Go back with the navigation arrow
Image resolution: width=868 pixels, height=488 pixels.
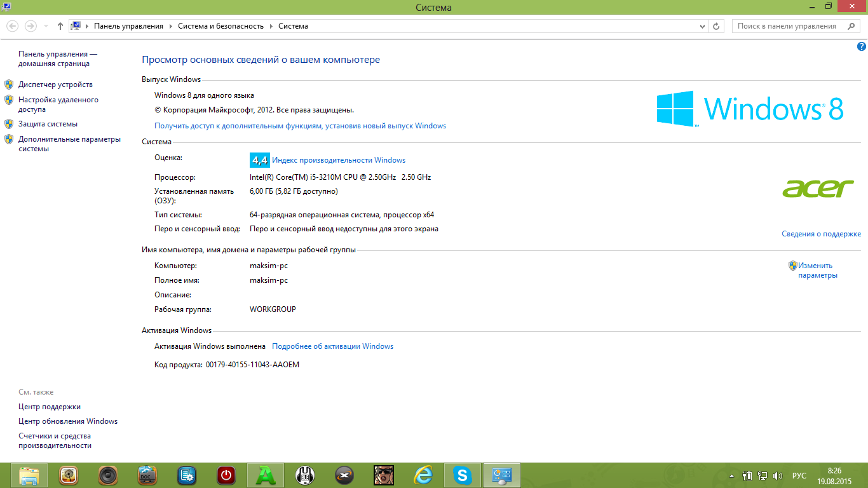point(12,26)
